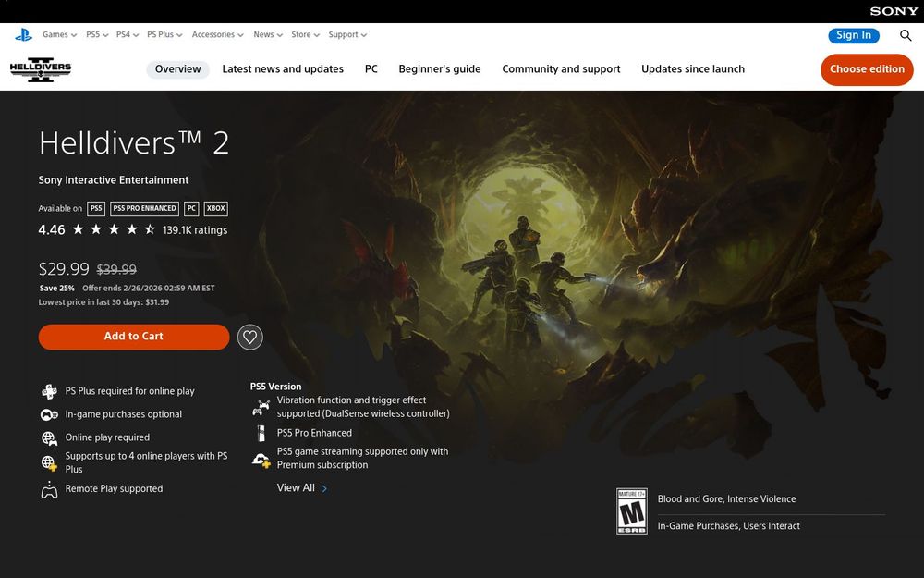Expand the Support dropdown menu
Viewport: 924px width, 578px height.
[347, 35]
